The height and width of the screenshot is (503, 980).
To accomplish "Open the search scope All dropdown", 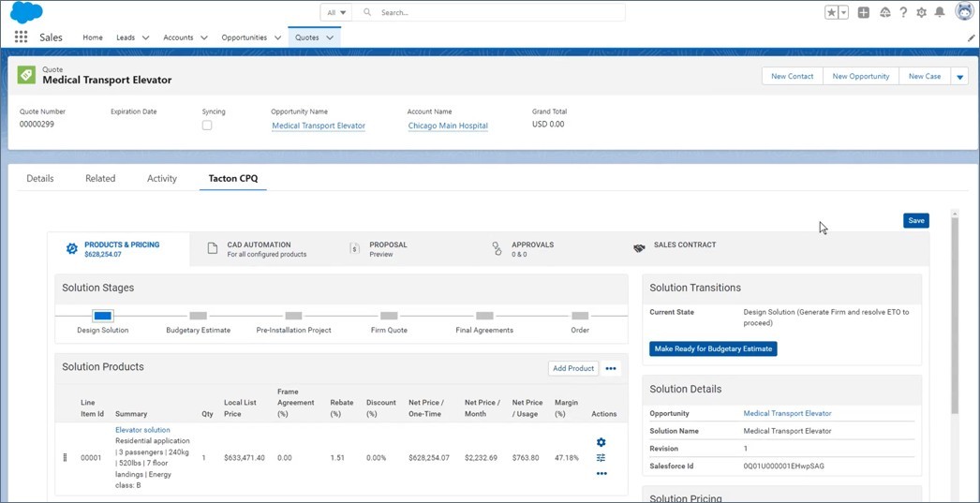I will (x=337, y=12).
